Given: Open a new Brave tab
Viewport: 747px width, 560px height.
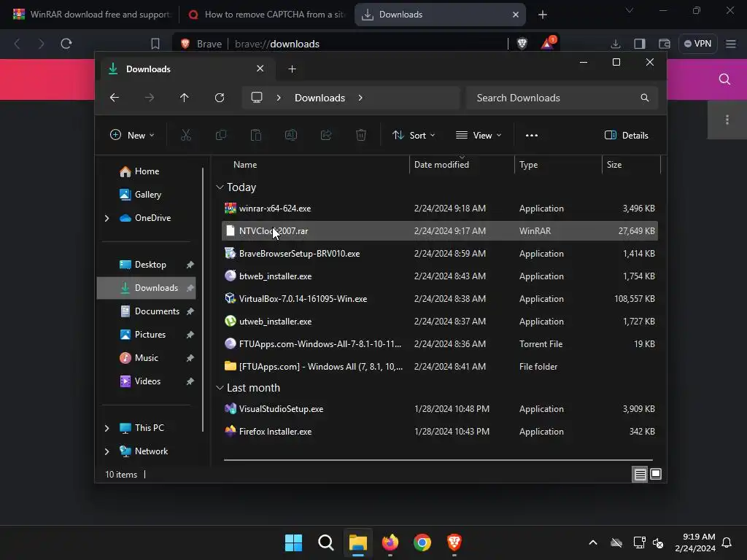Looking at the screenshot, I should click(x=542, y=15).
